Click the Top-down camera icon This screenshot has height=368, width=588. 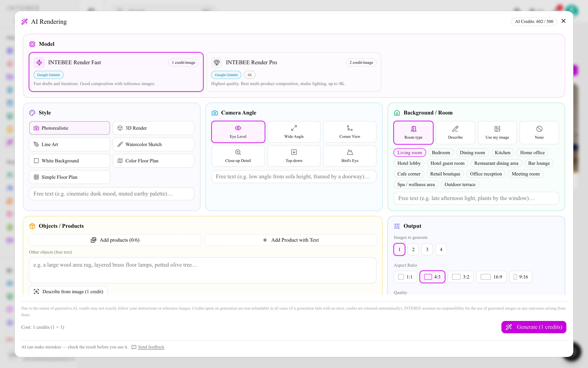294,152
